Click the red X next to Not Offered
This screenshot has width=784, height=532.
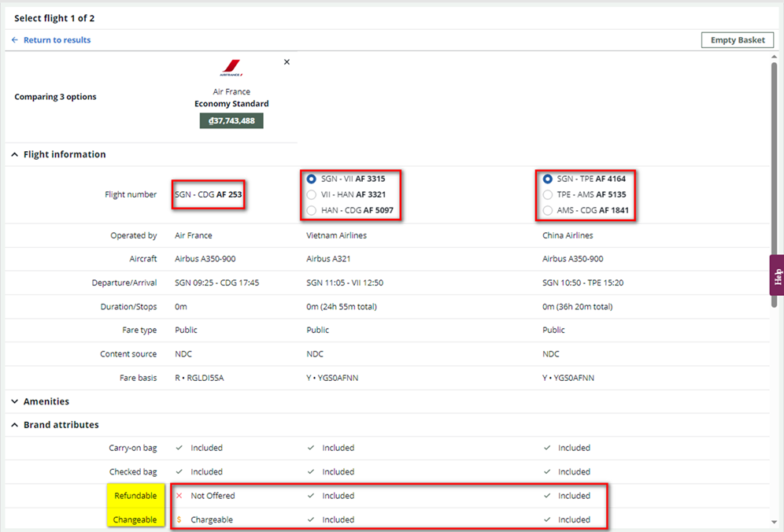pyautogui.click(x=179, y=496)
